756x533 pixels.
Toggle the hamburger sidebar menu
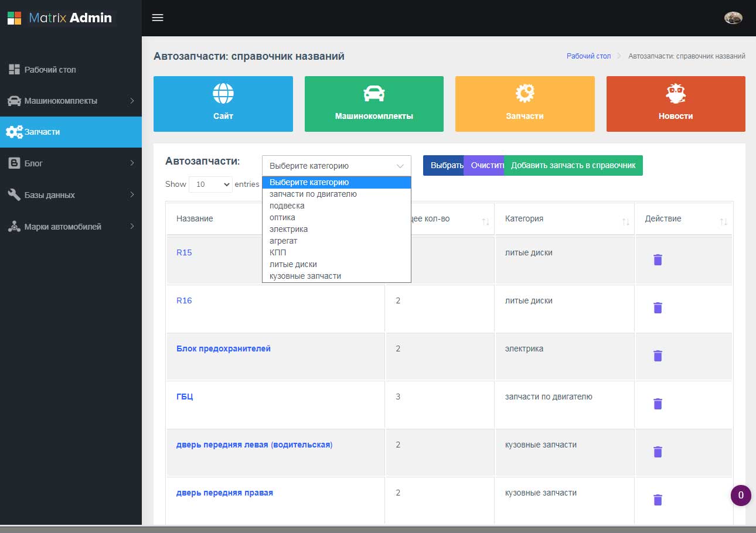click(x=157, y=18)
